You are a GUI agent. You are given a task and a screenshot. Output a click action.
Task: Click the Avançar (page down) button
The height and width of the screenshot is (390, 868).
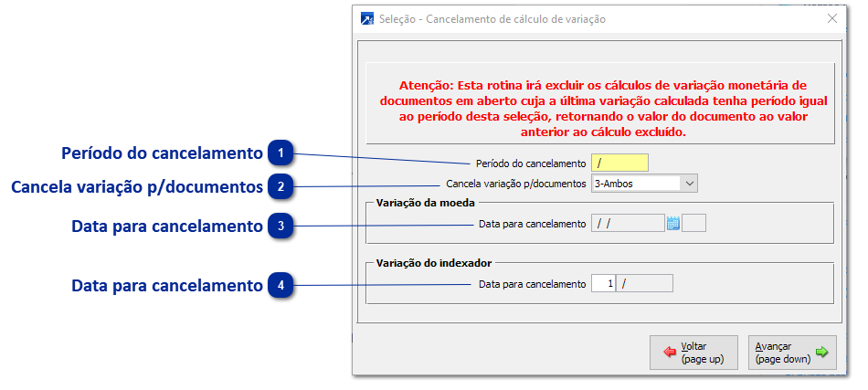(792, 353)
